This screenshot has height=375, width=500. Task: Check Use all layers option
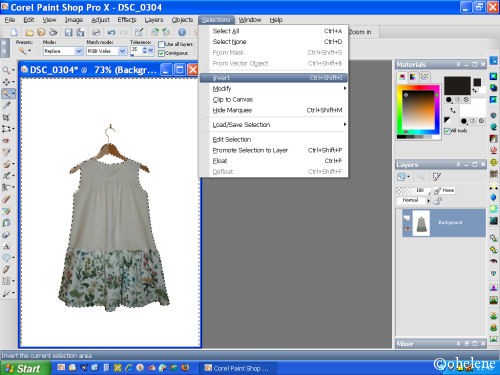[x=162, y=44]
